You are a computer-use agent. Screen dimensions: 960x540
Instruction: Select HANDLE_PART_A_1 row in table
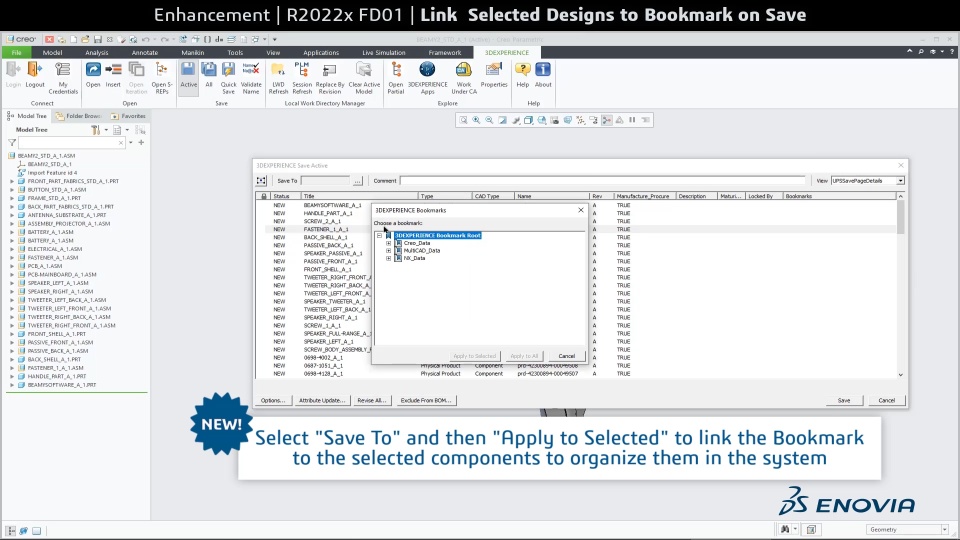click(x=328, y=213)
